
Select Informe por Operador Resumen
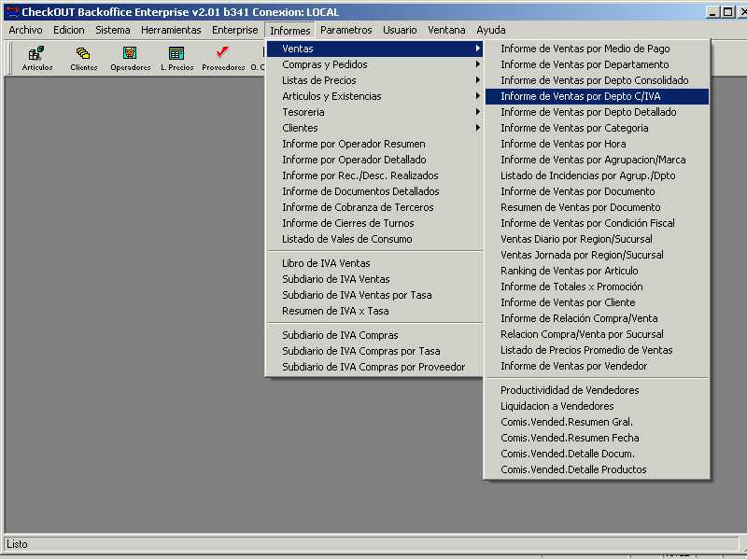pyautogui.click(x=374, y=144)
